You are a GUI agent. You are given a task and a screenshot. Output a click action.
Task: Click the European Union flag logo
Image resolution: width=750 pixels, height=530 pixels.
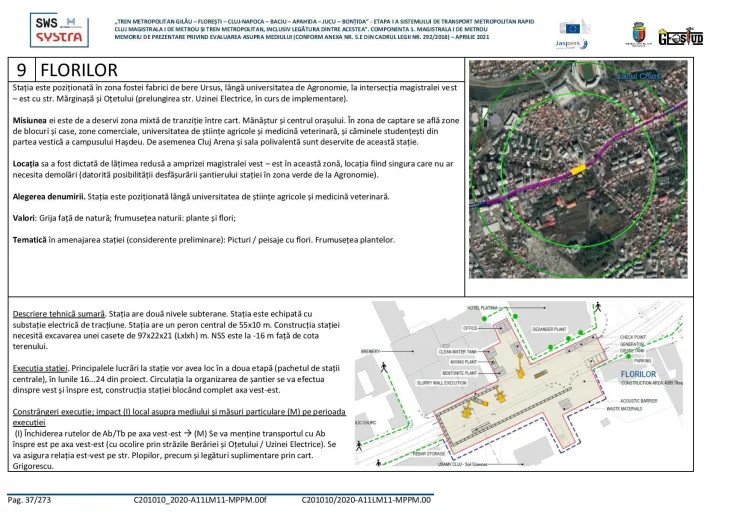click(x=576, y=27)
